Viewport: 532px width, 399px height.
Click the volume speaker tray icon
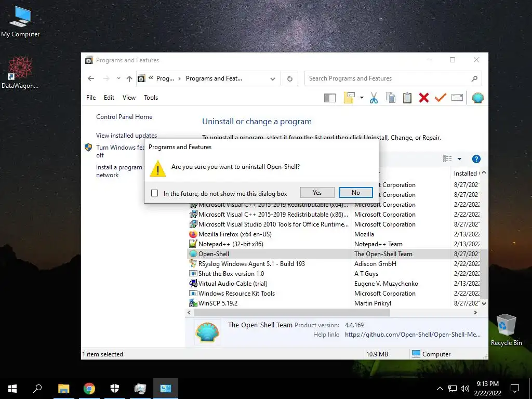[x=465, y=389]
